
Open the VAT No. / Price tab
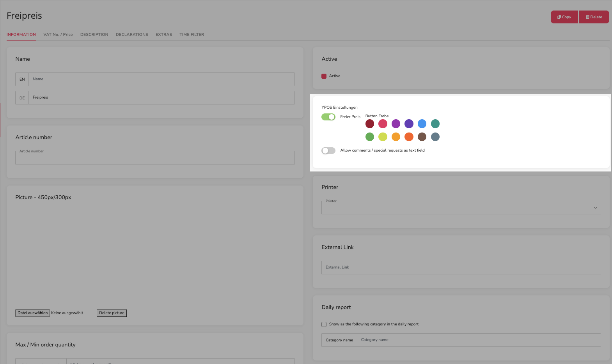(x=58, y=35)
